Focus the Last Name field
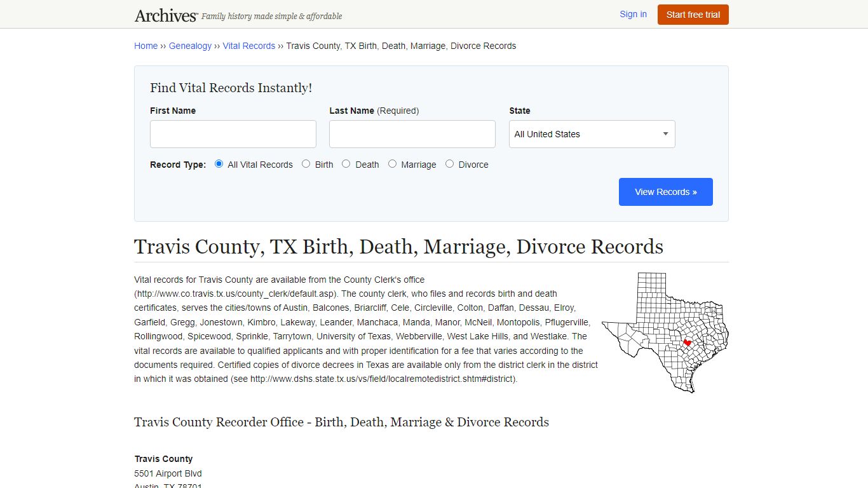 412,134
